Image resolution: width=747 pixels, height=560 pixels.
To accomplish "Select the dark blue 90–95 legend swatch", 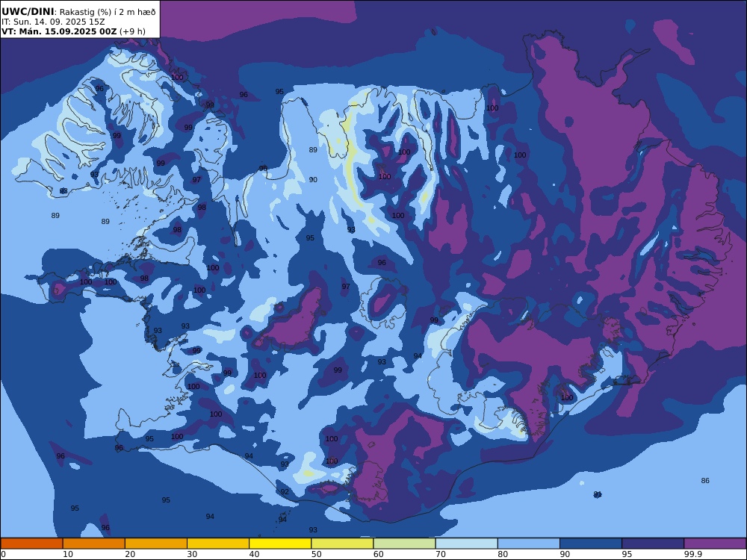I will pos(591,544).
